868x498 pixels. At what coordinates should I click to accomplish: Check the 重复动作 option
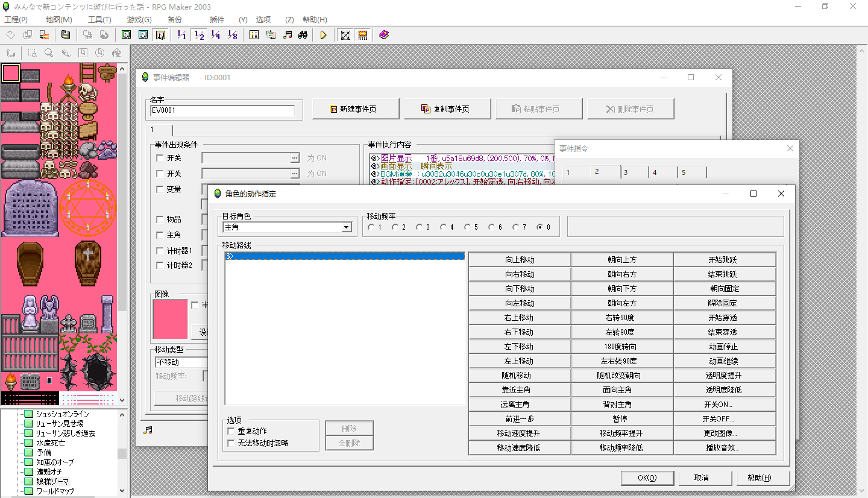pyautogui.click(x=231, y=431)
